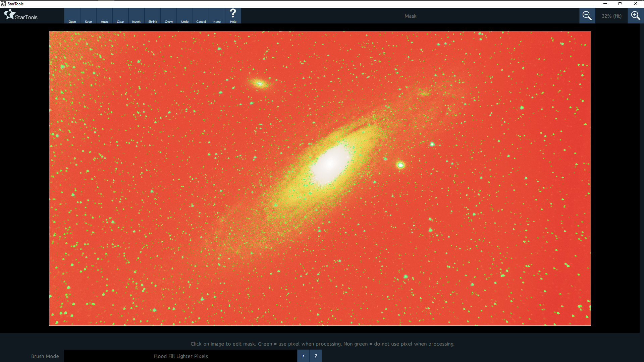
Task: Clear the mask selection
Action: [x=120, y=16]
